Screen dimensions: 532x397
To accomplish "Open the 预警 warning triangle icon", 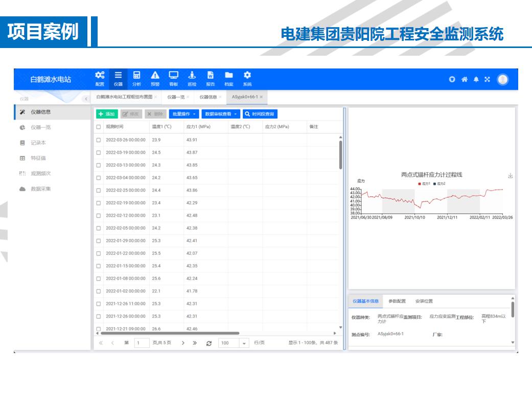I will (155, 79).
